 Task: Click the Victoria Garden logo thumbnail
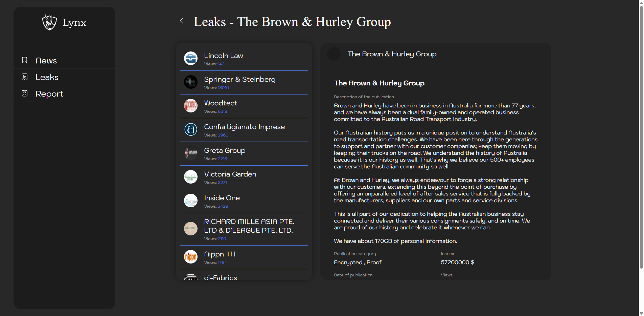point(191,177)
